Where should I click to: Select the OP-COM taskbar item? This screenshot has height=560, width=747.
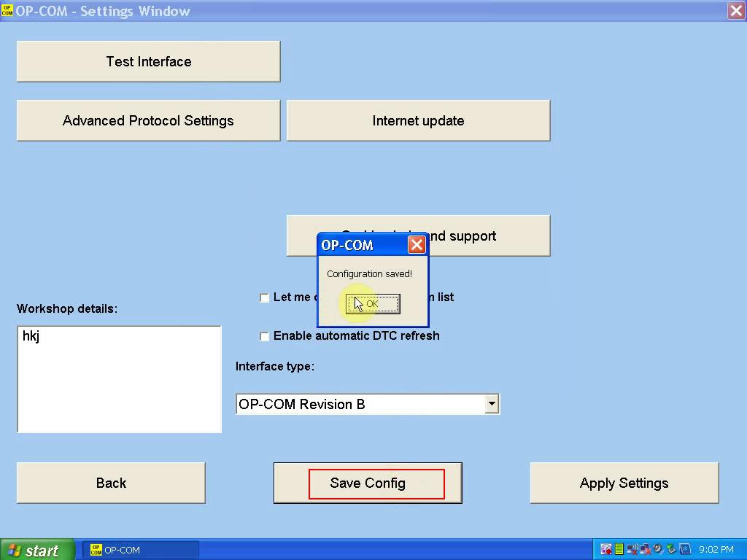coord(141,550)
